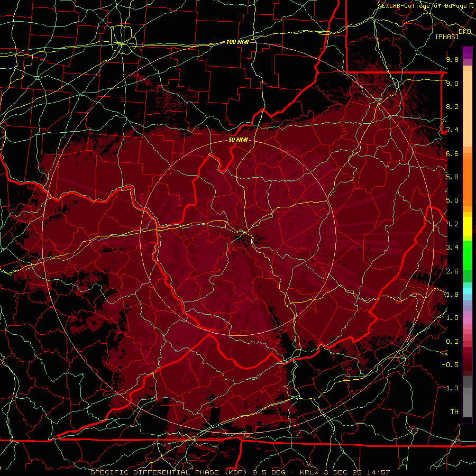The height and width of the screenshot is (476, 476).
Task: Pick the yellow segment of the color bar
Action: pos(467,226)
